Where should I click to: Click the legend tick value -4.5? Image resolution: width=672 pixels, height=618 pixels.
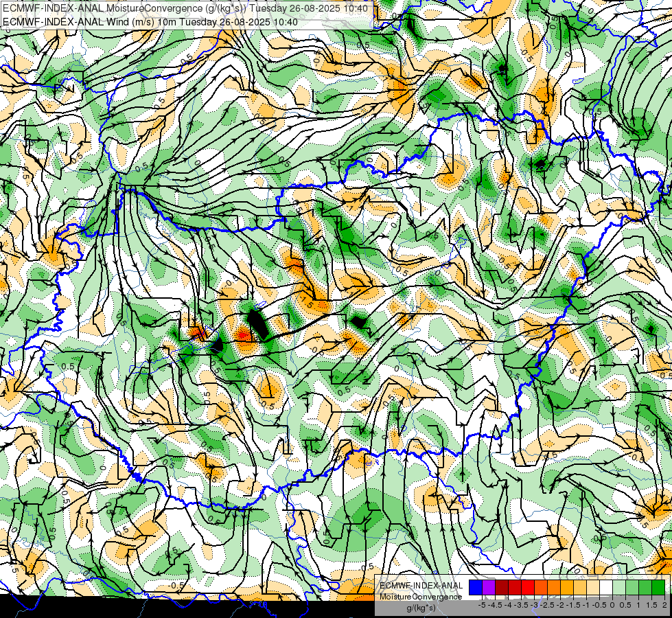tap(496, 605)
